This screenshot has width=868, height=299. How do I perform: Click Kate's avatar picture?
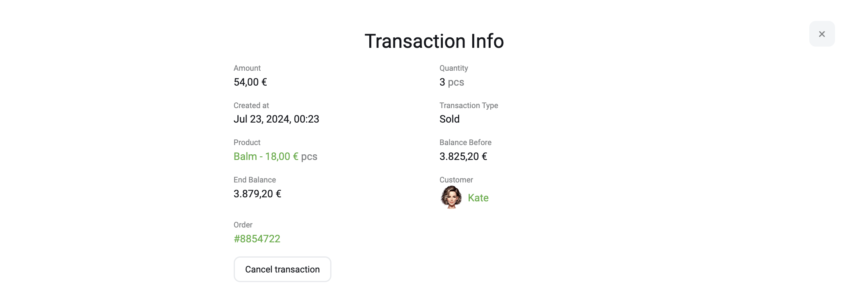point(451,197)
